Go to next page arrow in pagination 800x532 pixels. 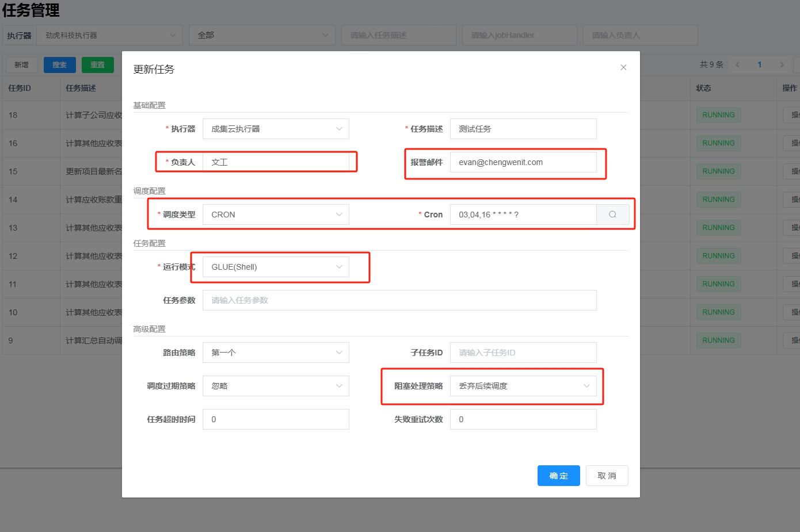[x=782, y=64]
